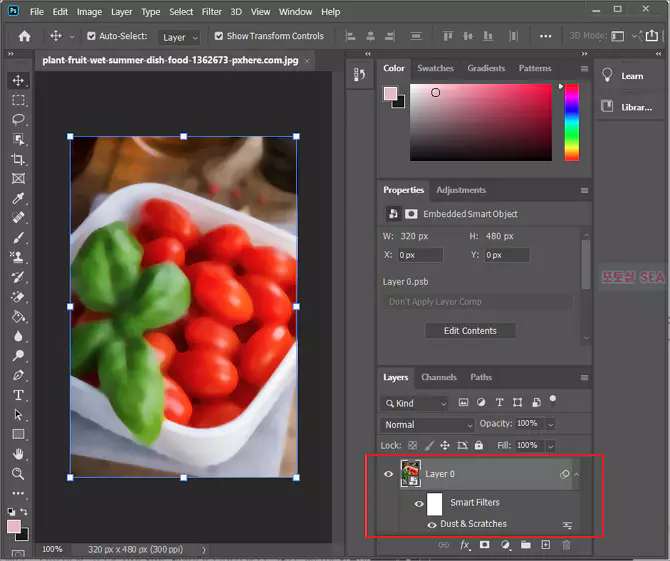
Task: Create new fill or adjustment layer
Action: pos(505,545)
